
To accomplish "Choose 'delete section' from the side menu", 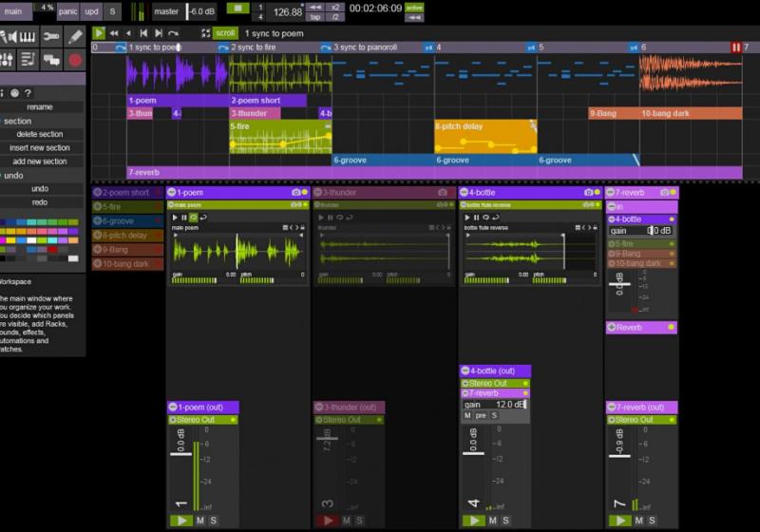I will (x=39, y=134).
